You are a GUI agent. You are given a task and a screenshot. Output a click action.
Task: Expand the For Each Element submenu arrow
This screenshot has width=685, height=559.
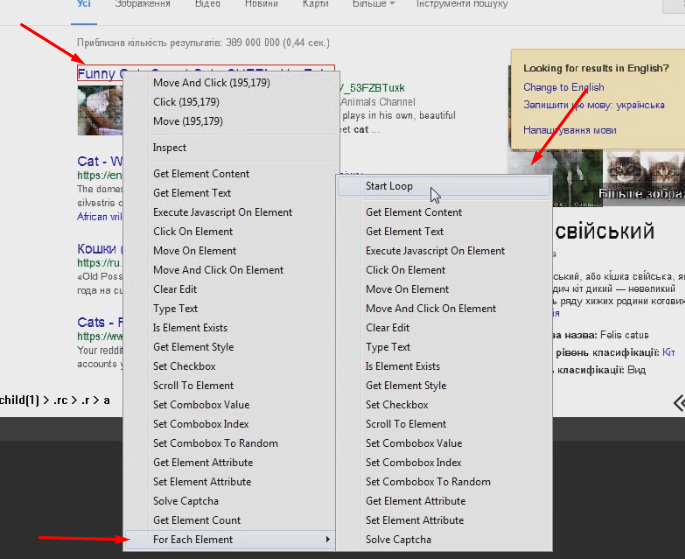(x=328, y=540)
